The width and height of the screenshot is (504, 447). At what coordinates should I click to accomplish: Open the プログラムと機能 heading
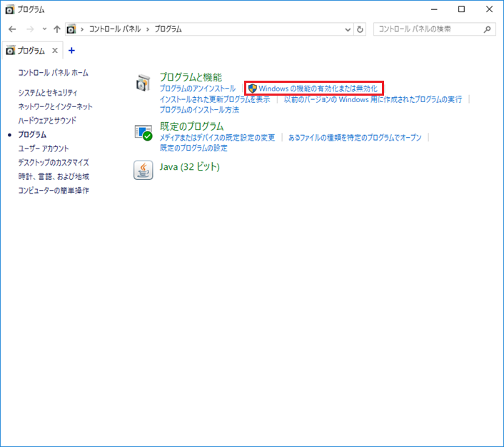[x=191, y=77]
